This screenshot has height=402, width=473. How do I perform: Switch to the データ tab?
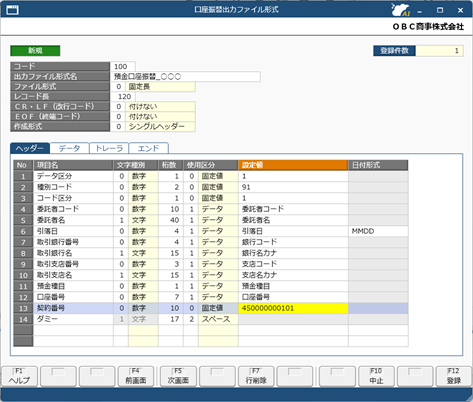point(69,148)
